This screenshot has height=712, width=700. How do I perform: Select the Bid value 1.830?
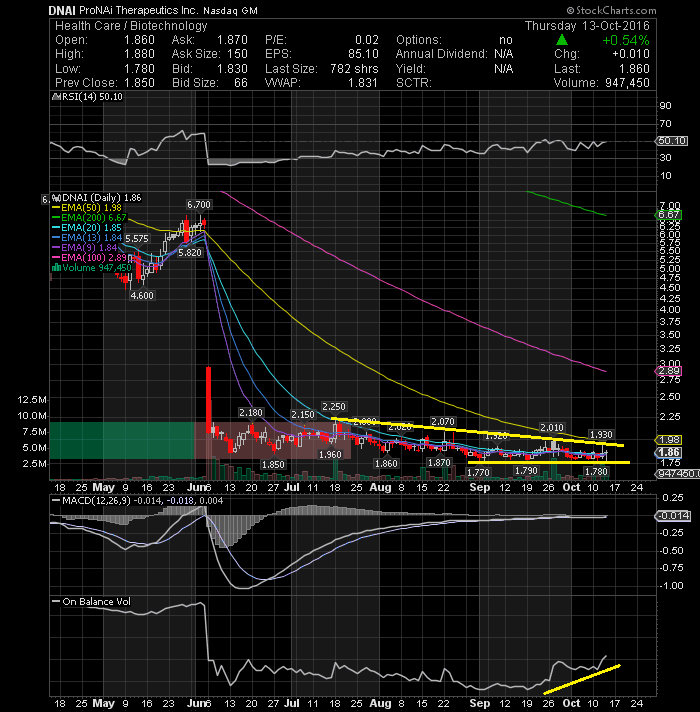tap(232, 69)
